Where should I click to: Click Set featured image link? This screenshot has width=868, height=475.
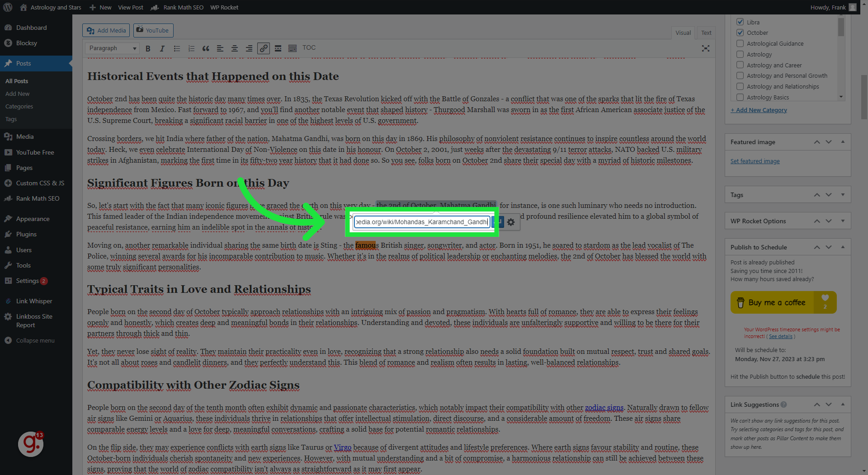click(x=755, y=161)
